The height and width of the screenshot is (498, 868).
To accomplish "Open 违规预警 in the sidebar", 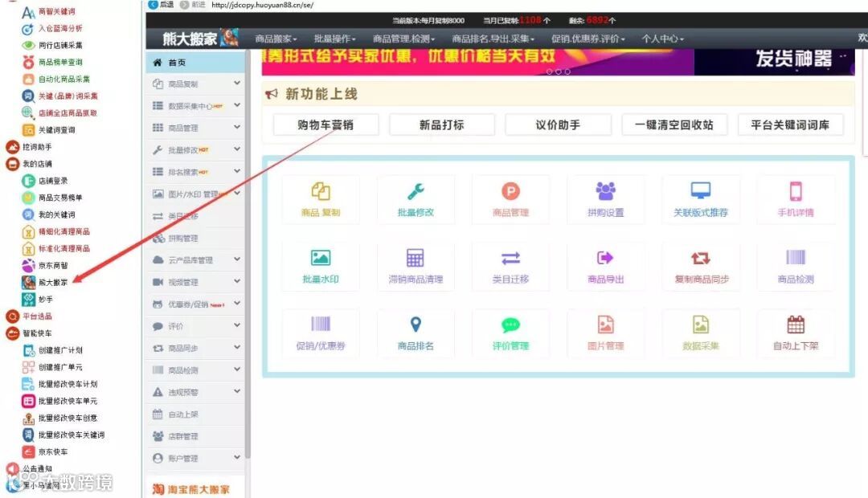I will pos(195,392).
